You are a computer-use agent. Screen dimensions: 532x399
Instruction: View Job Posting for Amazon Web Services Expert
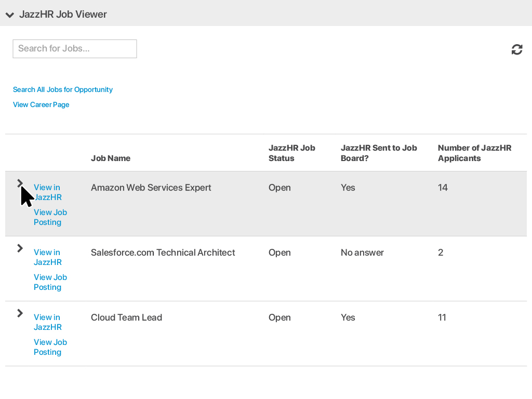click(50, 217)
